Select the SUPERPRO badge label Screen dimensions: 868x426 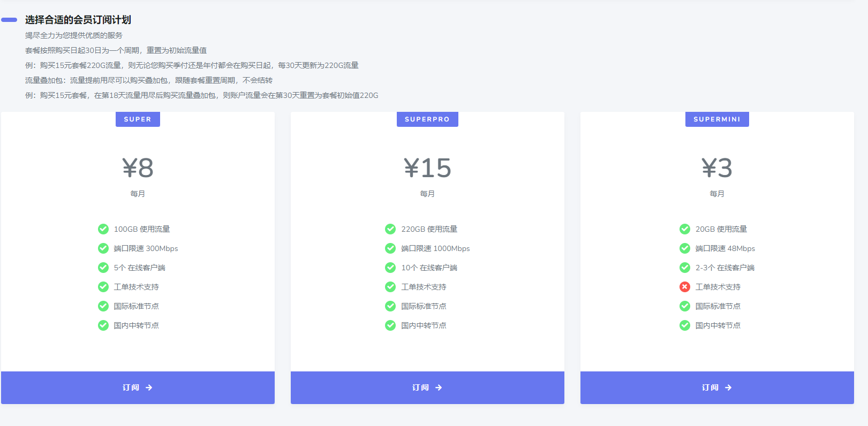(427, 119)
